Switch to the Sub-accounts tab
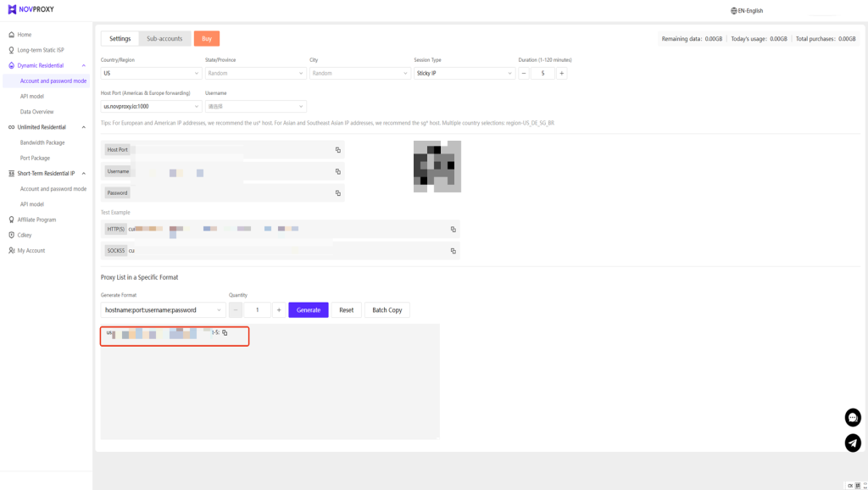 [164, 38]
